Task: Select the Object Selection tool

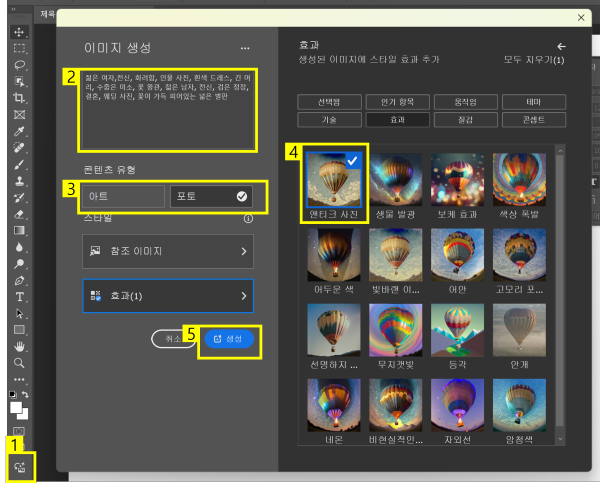Action: click(x=19, y=81)
